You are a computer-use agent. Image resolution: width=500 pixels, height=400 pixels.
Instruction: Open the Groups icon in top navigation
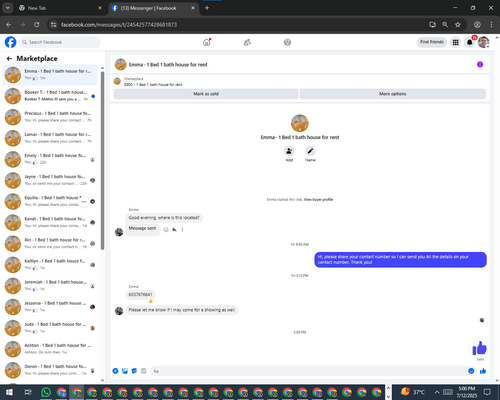287,42
